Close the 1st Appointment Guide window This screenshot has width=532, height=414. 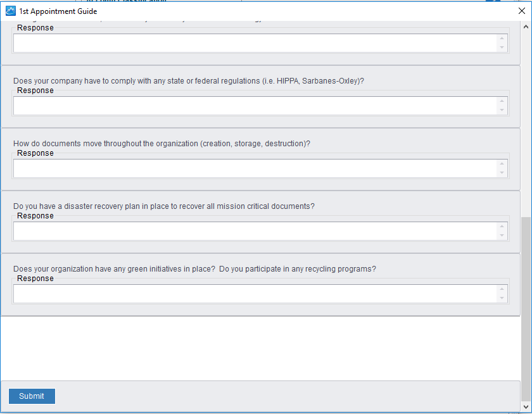522,11
